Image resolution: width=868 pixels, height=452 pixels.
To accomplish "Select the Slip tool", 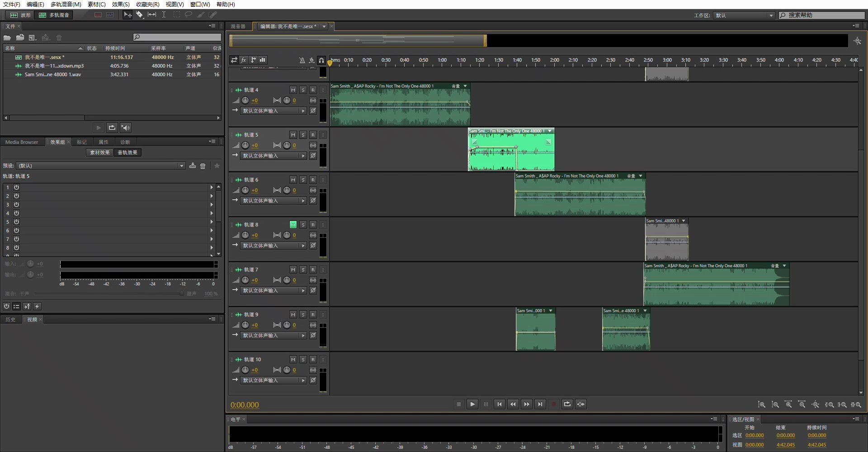I will pyautogui.click(x=152, y=15).
